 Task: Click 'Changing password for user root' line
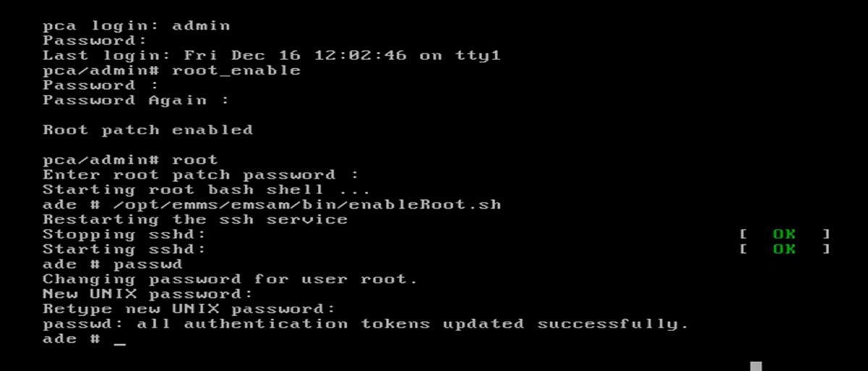[x=230, y=279]
